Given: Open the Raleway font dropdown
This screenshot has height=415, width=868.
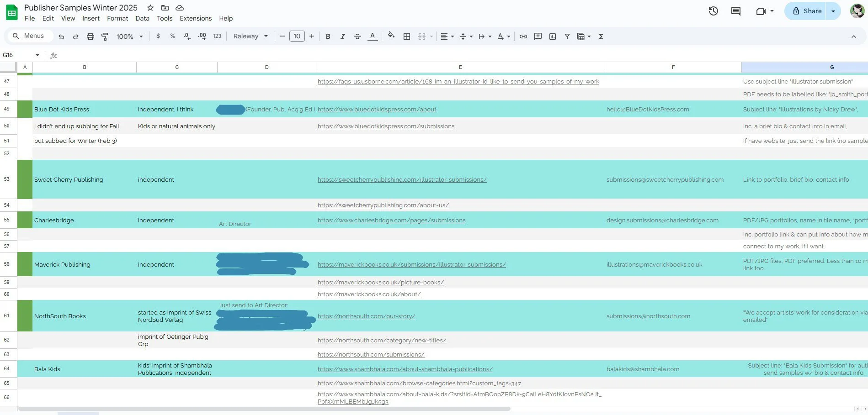Looking at the screenshot, I should click(250, 36).
